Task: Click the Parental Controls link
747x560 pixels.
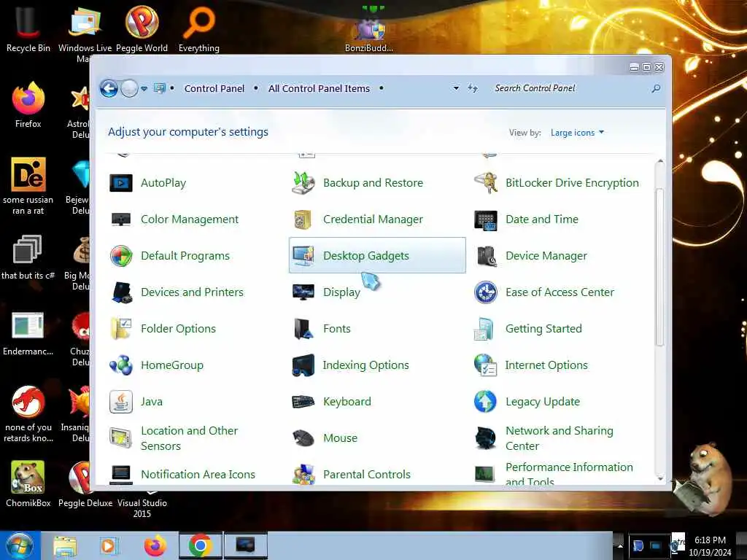Action: (367, 474)
